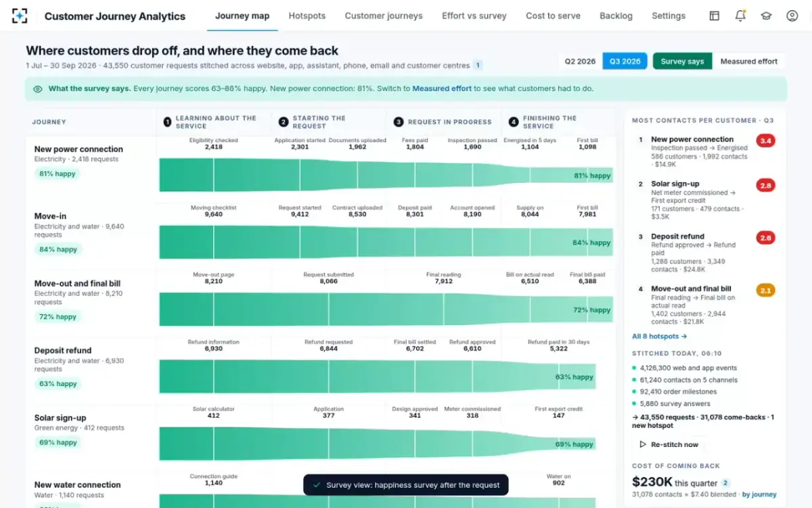Click the Re-stitch now button

[x=669, y=444]
